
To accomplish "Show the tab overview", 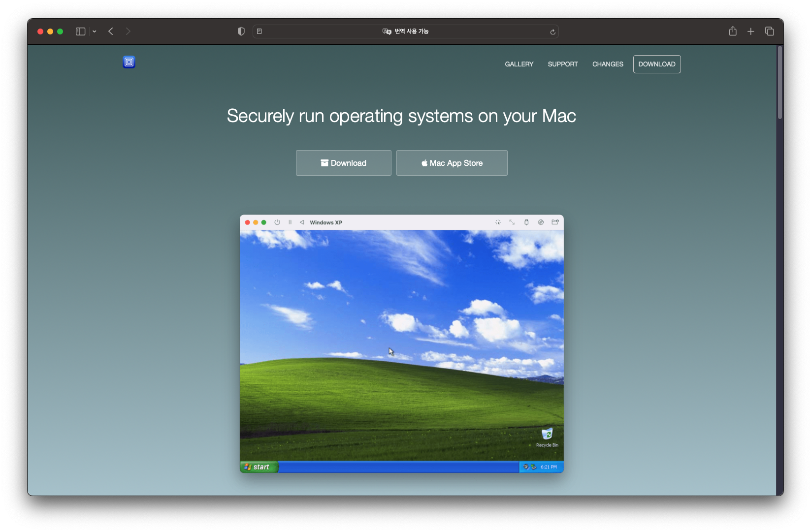I will 770,31.
